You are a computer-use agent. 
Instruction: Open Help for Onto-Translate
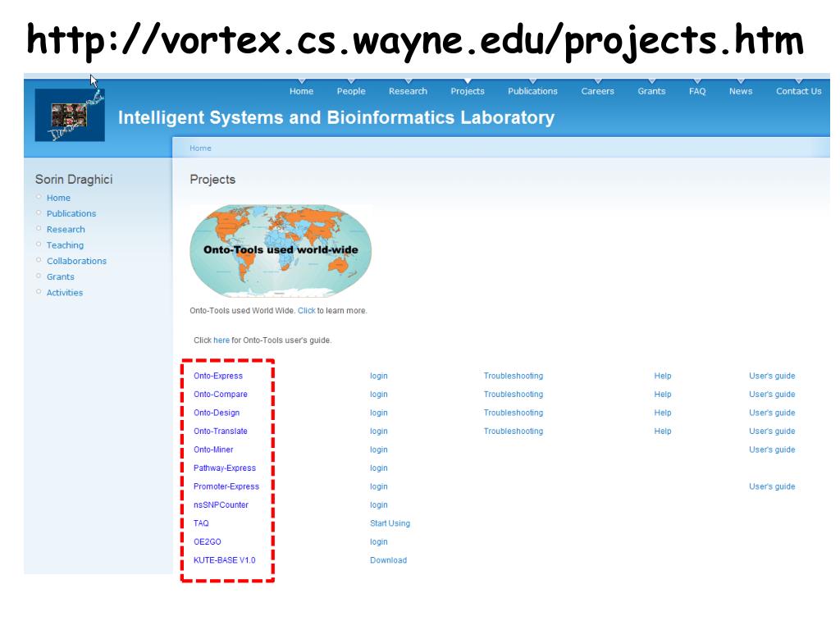[663, 431]
